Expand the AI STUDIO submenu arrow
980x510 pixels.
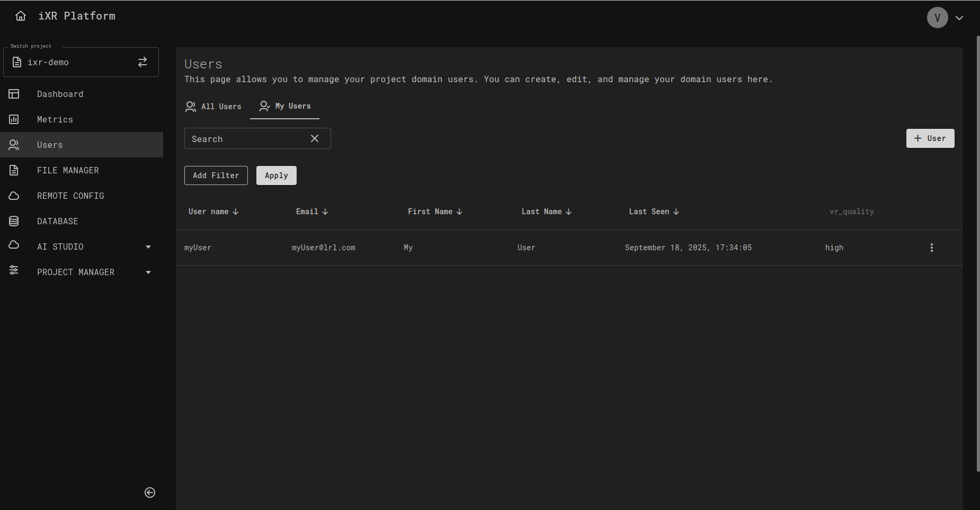148,247
